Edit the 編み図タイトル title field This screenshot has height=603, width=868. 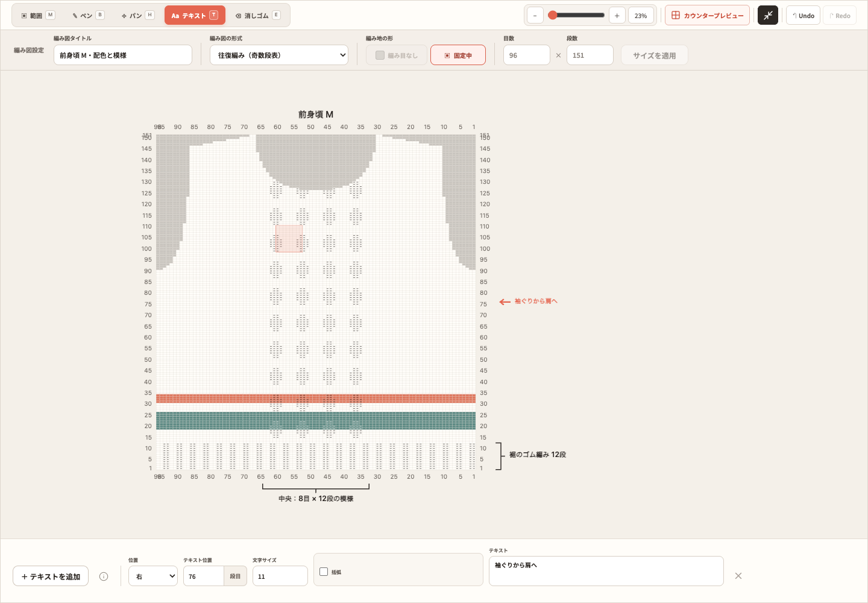(x=123, y=55)
